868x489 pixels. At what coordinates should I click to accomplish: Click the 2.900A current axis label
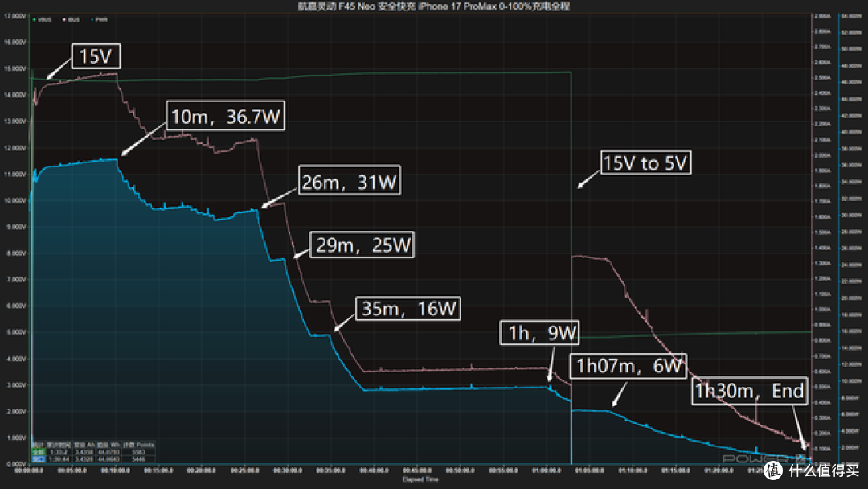click(x=823, y=16)
